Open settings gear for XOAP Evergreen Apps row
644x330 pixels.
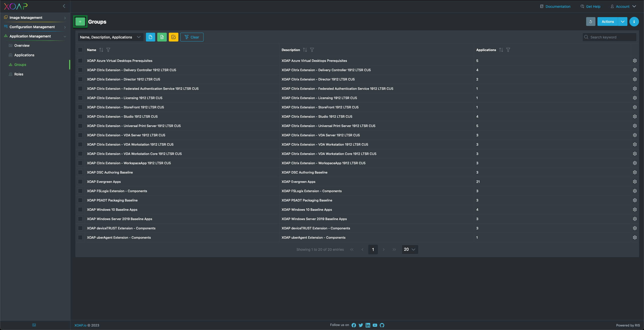635,182
